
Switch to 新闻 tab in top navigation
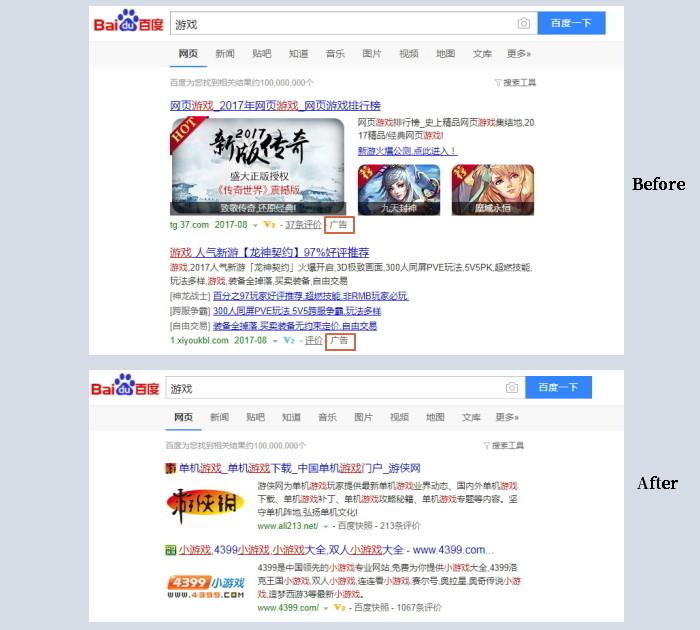point(225,54)
